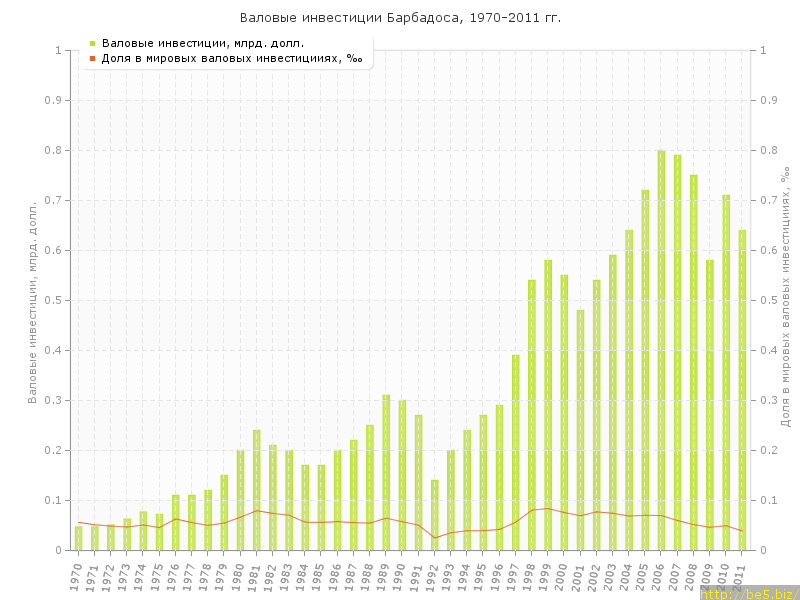Click the green legend marker for Валовые инвестиции
The width and height of the screenshot is (800, 600).
tap(92, 43)
